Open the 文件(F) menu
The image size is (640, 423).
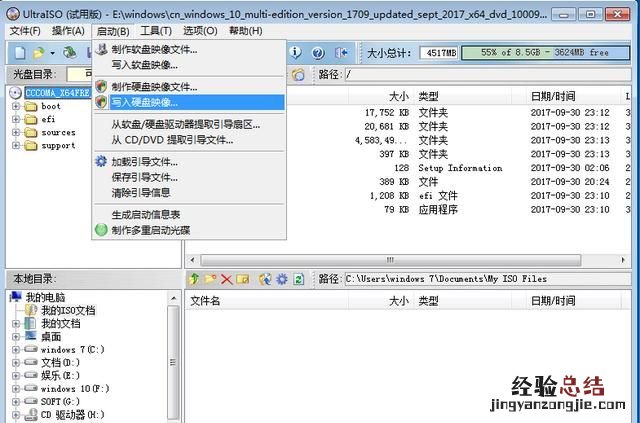25,31
